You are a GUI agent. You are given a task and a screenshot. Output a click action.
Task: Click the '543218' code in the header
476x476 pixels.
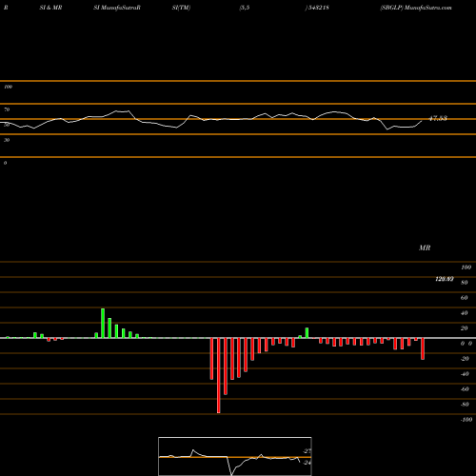318,8
